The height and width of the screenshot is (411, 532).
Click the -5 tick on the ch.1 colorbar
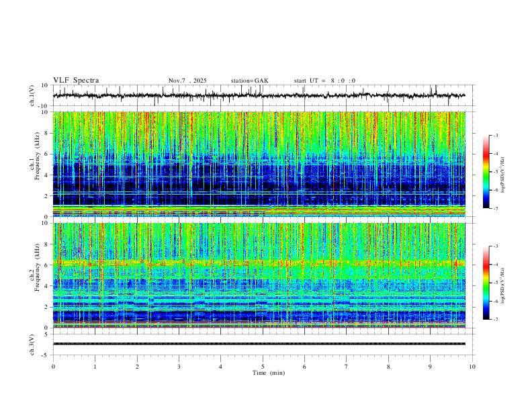(x=496, y=172)
